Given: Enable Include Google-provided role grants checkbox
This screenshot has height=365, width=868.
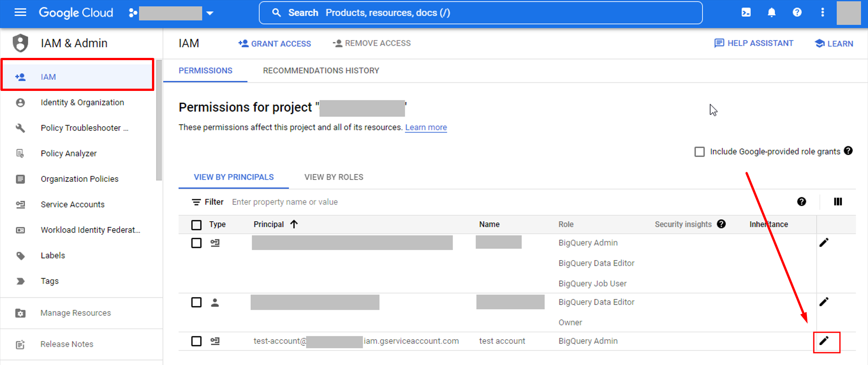Looking at the screenshot, I should coord(699,152).
